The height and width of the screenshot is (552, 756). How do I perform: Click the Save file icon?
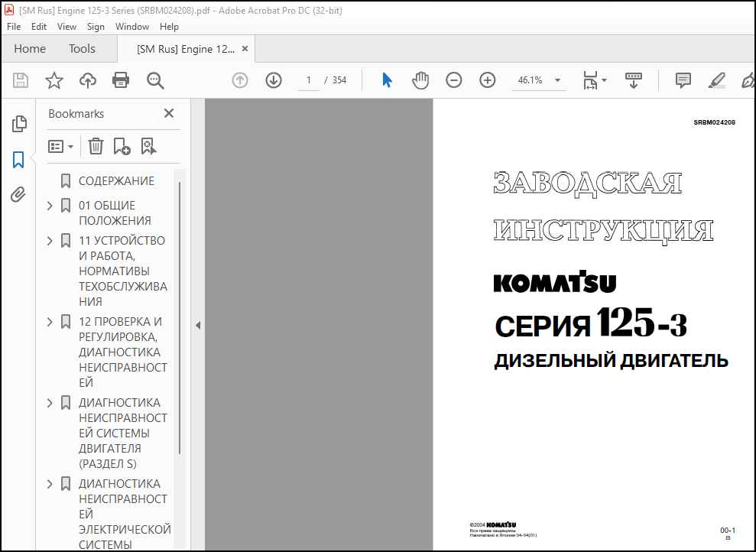(x=20, y=80)
